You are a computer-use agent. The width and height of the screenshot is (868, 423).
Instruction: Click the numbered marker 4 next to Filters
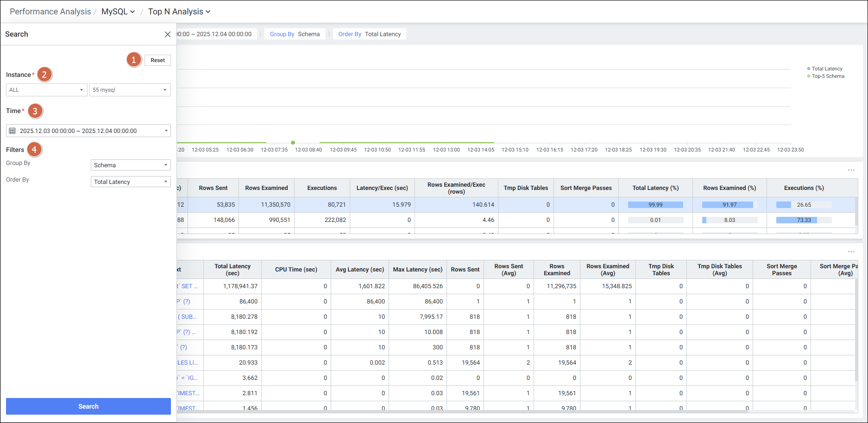pos(34,150)
